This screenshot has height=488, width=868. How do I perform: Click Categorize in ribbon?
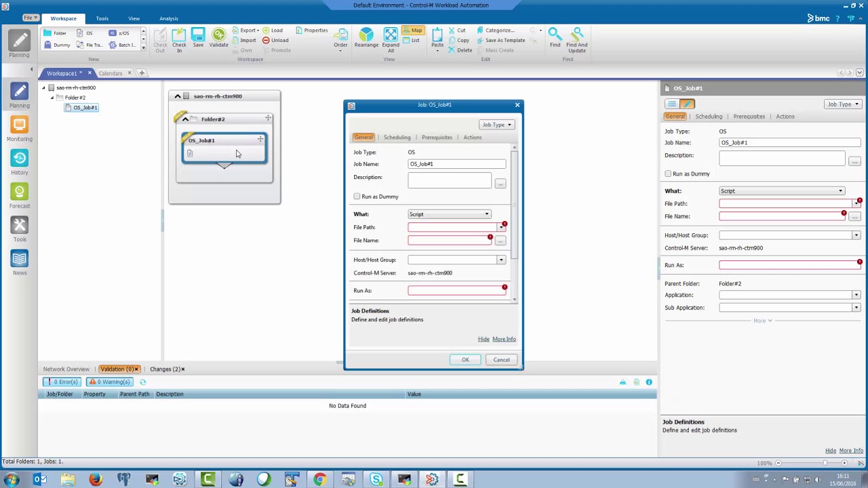(x=496, y=30)
